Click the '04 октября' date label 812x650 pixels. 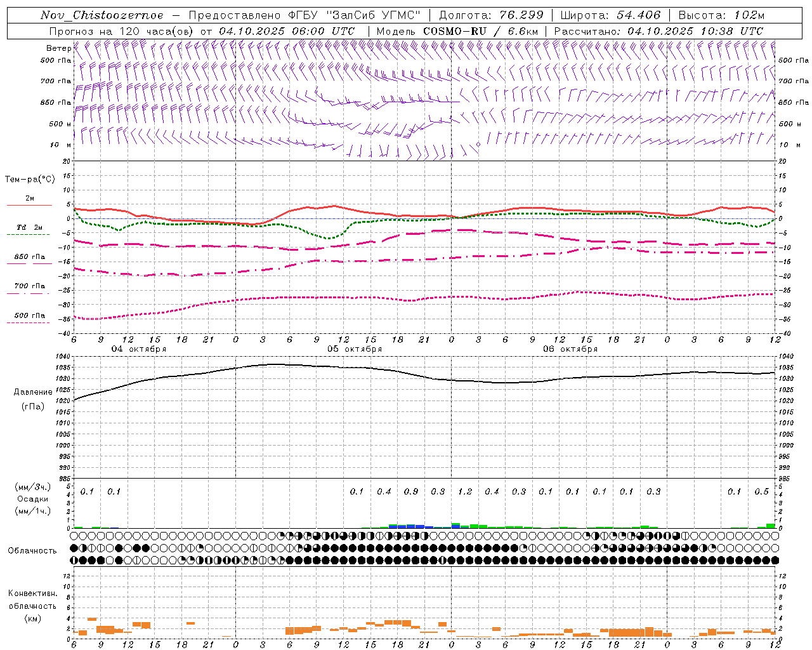click(x=139, y=349)
